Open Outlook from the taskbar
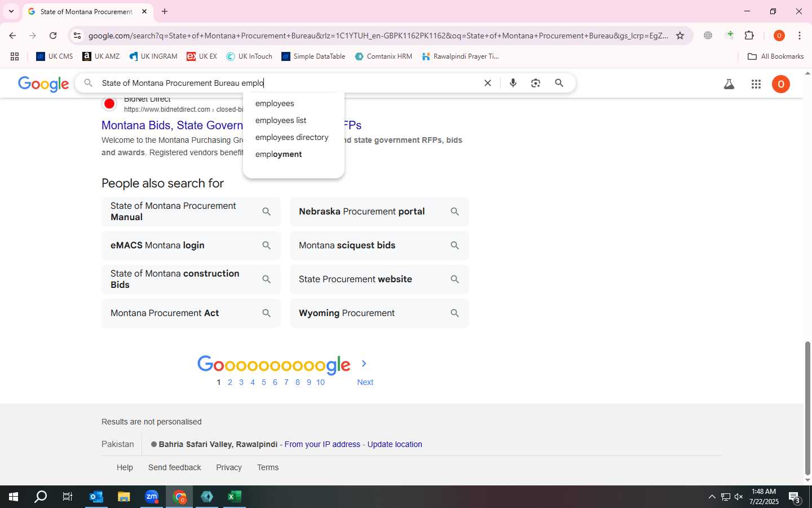This screenshot has height=508, width=812. point(96,497)
